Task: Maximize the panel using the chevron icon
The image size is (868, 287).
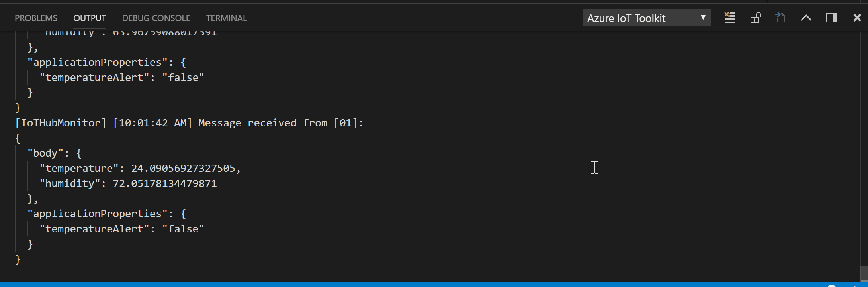Action: coord(806,18)
